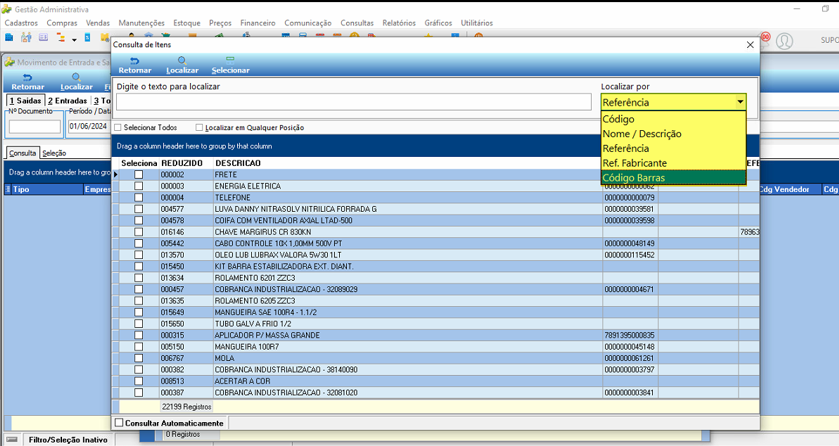
Task: Choose Código Barras option
Action: pyautogui.click(x=673, y=178)
